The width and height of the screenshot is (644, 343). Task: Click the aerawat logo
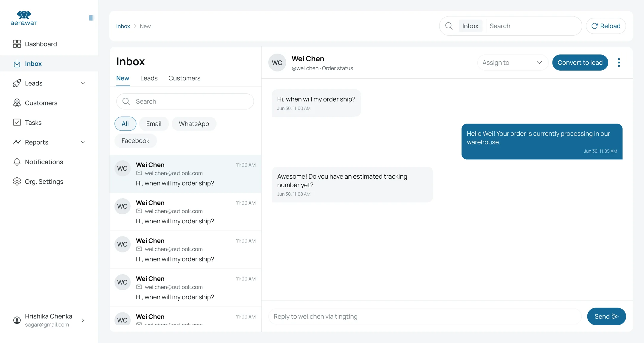[x=24, y=18]
